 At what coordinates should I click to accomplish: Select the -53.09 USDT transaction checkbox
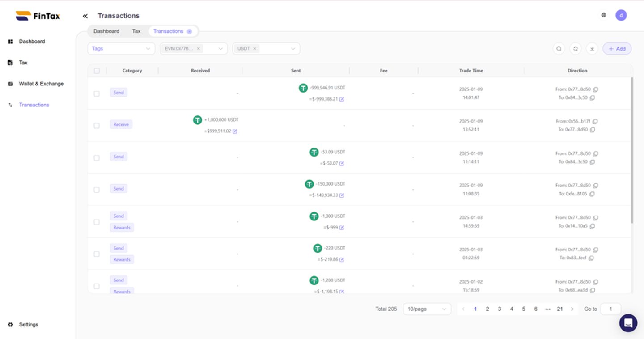click(97, 158)
